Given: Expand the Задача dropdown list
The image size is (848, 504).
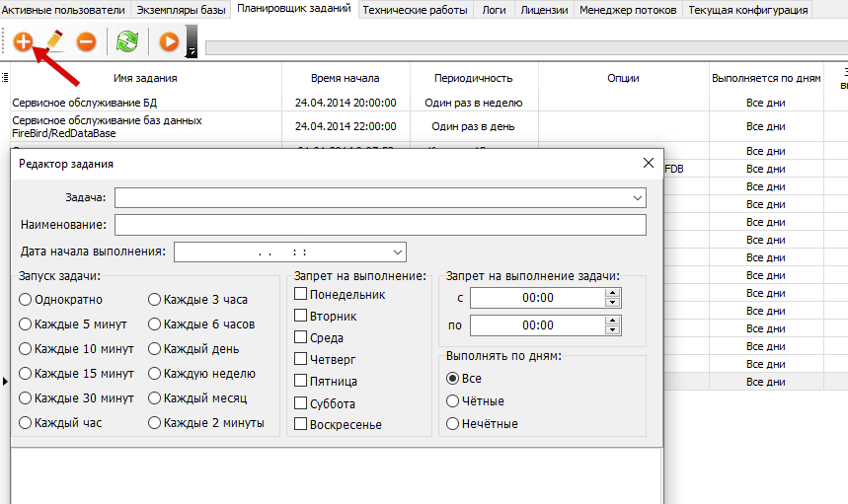Looking at the screenshot, I should pyautogui.click(x=638, y=197).
